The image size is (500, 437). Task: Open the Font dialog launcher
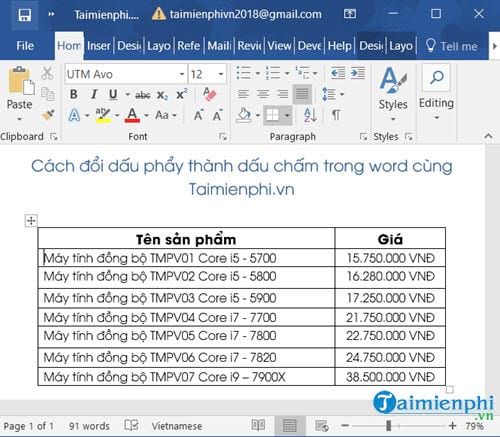pyautogui.click(x=223, y=136)
